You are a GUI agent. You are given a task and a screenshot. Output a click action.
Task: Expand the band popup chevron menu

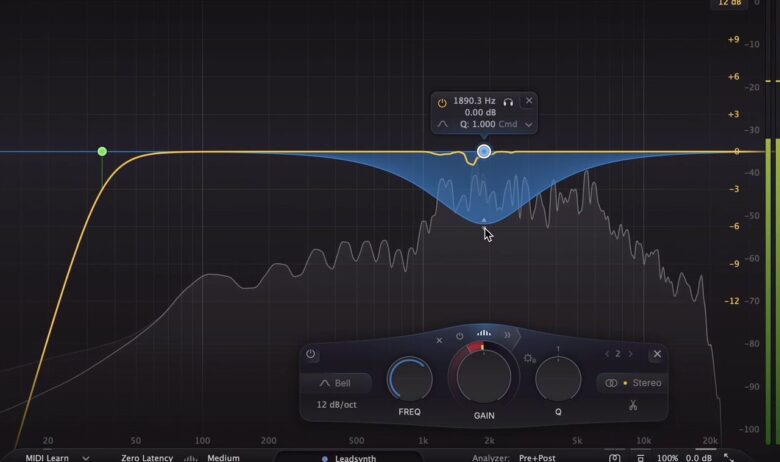coord(528,125)
